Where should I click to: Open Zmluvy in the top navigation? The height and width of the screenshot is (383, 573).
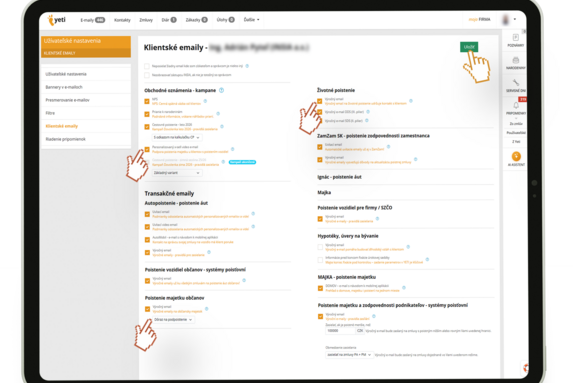pyautogui.click(x=146, y=20)
